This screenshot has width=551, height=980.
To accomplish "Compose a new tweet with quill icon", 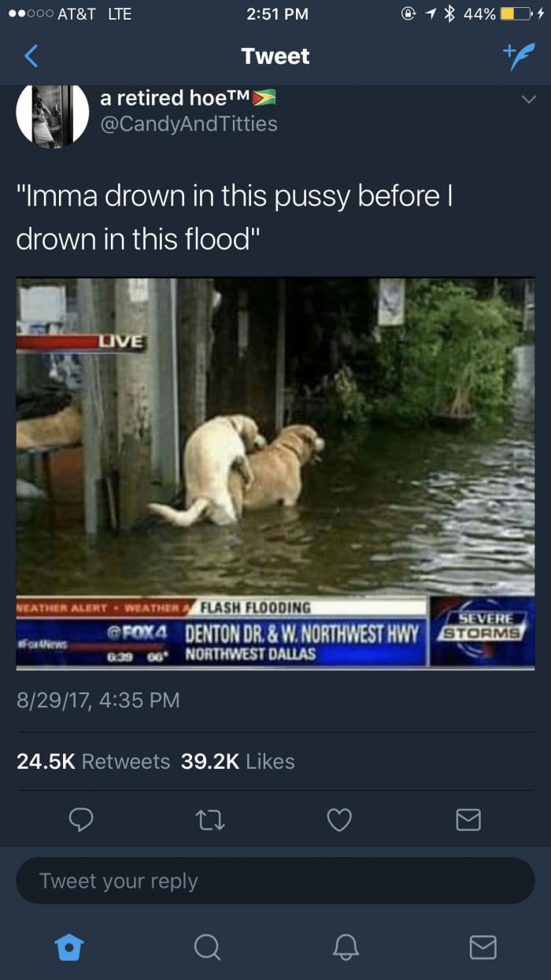I will coord(519,57).
